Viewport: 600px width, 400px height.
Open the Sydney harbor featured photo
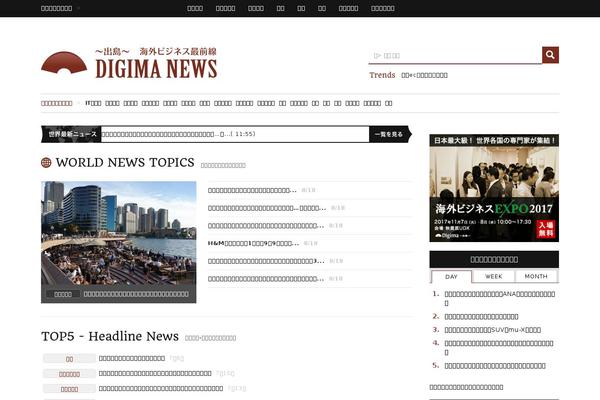(x=119, y=242)
